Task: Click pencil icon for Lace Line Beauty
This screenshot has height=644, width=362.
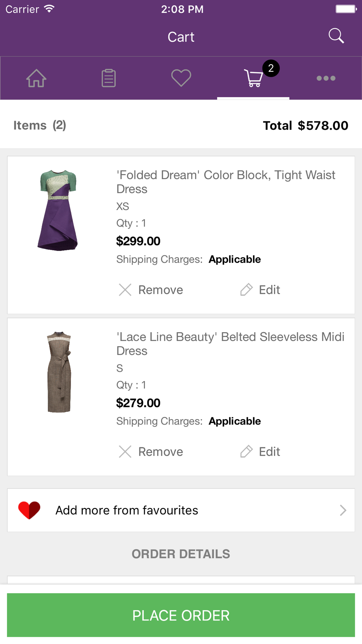Action: click(x=246, y=452)
